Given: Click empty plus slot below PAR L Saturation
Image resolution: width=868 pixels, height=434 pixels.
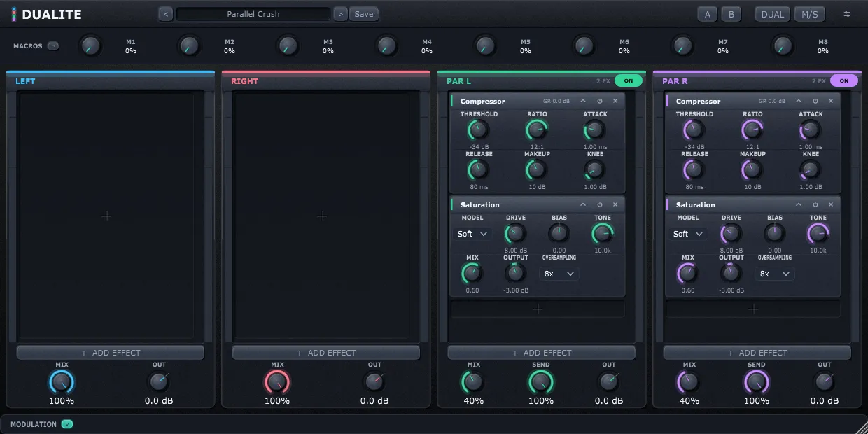Looking at the screenshot, I should [538, 309].
